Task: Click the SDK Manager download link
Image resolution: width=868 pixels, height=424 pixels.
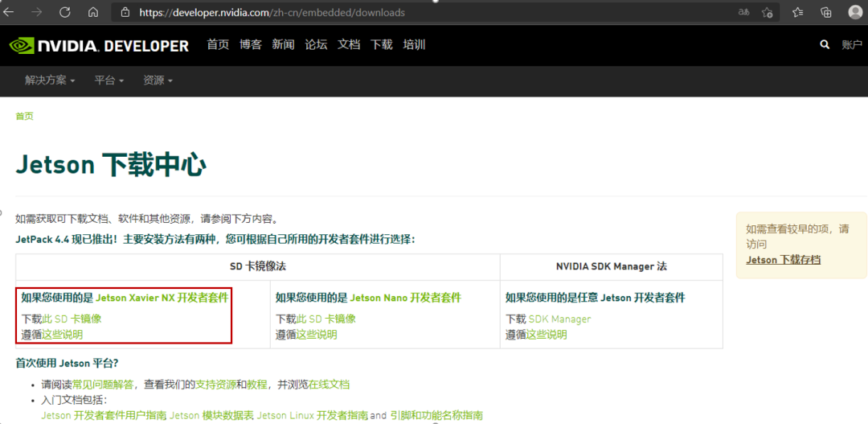Action: 559,319
